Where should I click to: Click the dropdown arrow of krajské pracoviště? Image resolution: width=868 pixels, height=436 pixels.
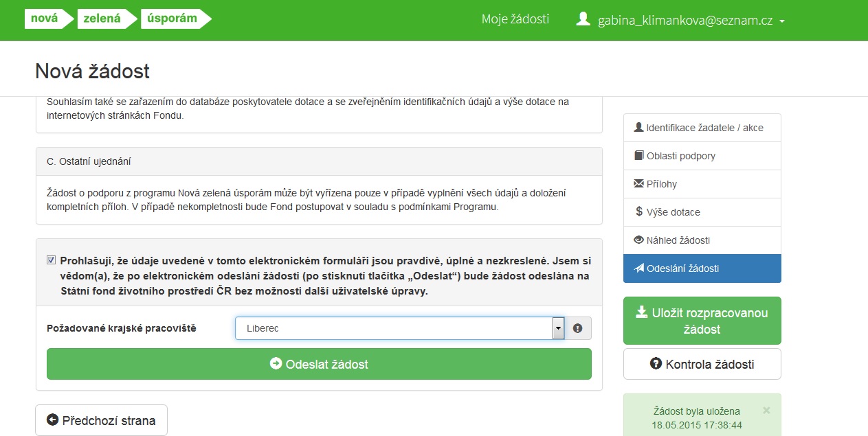(x=558, y=328)
